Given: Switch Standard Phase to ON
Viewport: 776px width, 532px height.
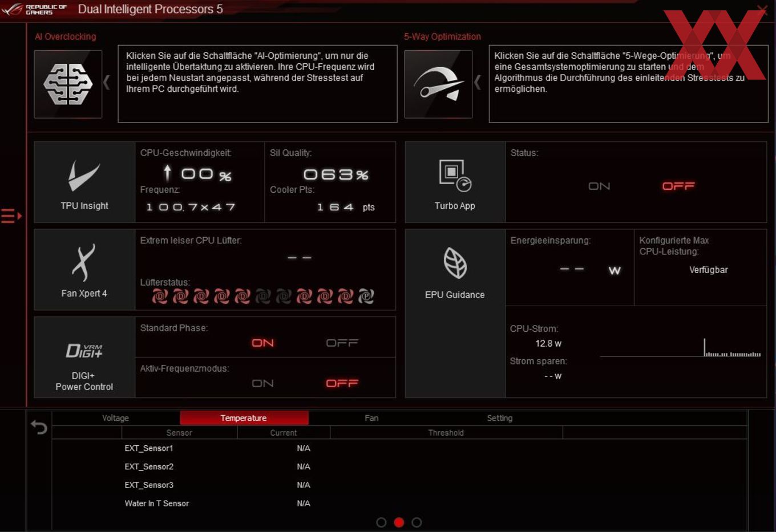Looking at the screenshot, I should pos(263,343).
